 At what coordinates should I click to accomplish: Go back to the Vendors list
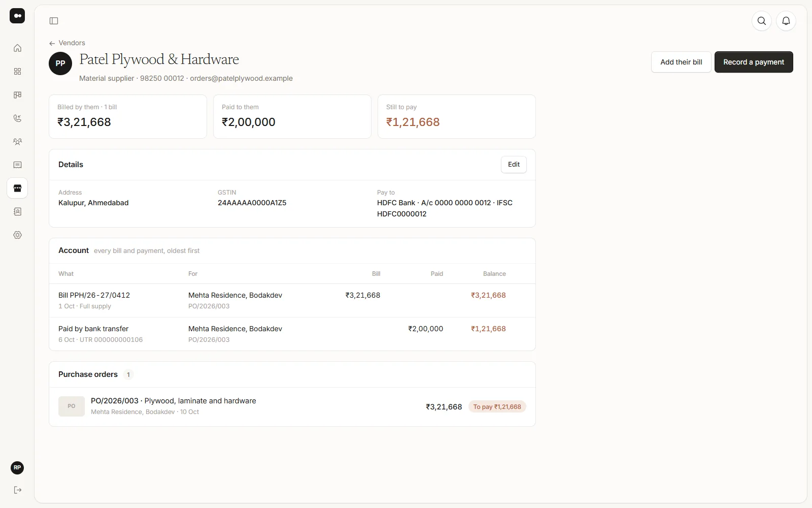(67, 43)
